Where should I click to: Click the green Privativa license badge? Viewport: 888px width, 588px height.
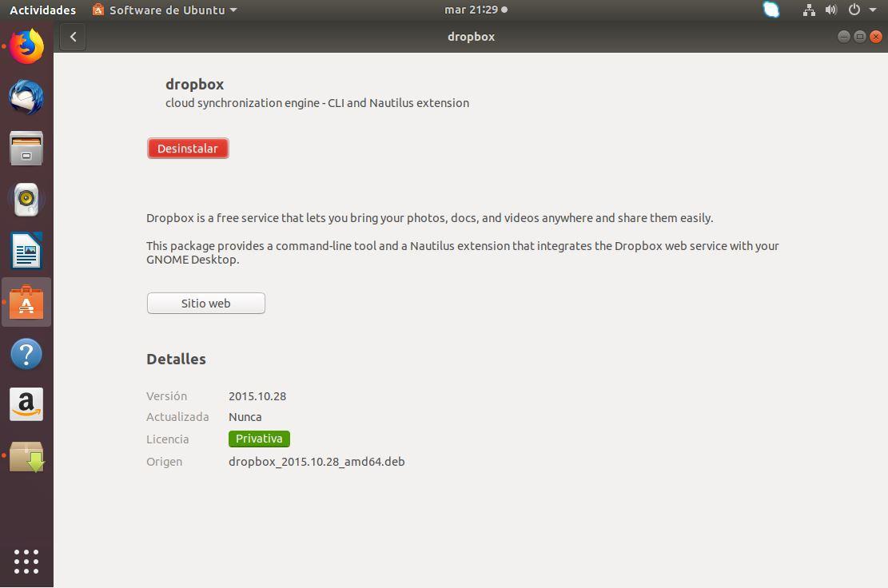click(x=259, y=439)
